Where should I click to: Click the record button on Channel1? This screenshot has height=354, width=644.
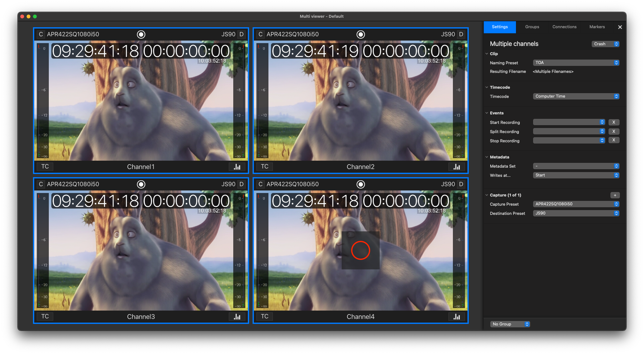(141, 34)
